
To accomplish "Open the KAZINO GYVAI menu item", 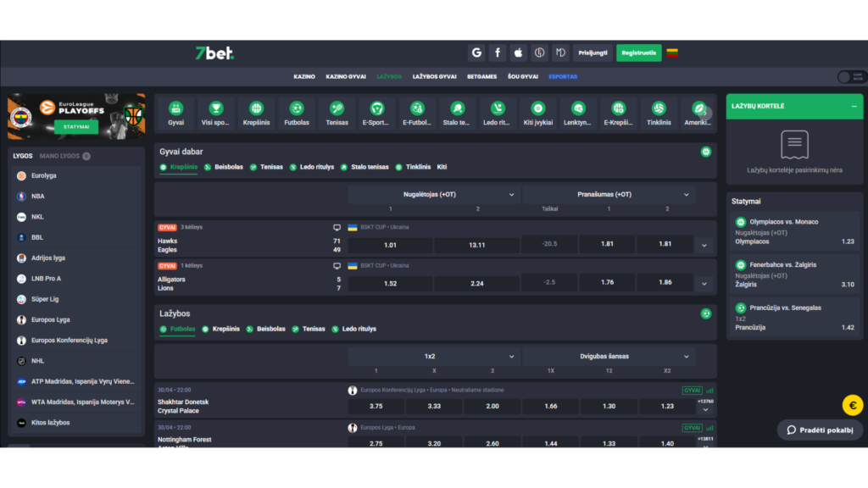I will click(346, 77).
